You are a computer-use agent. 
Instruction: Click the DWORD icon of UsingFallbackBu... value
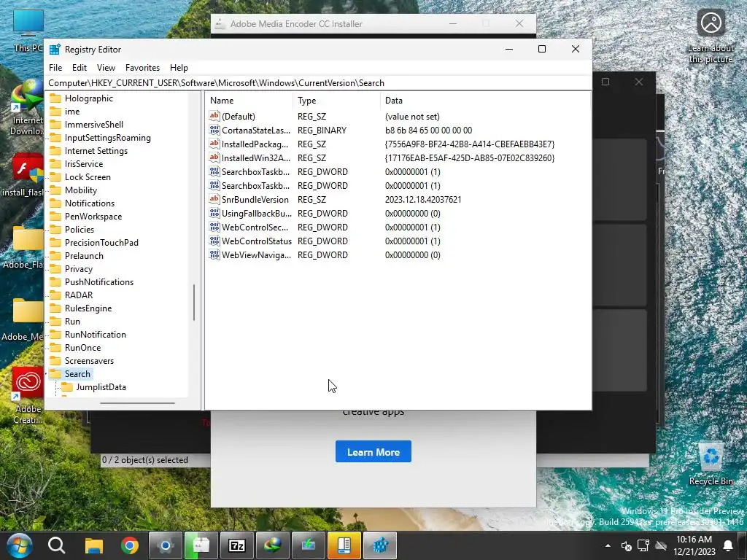tap(214, 214)
